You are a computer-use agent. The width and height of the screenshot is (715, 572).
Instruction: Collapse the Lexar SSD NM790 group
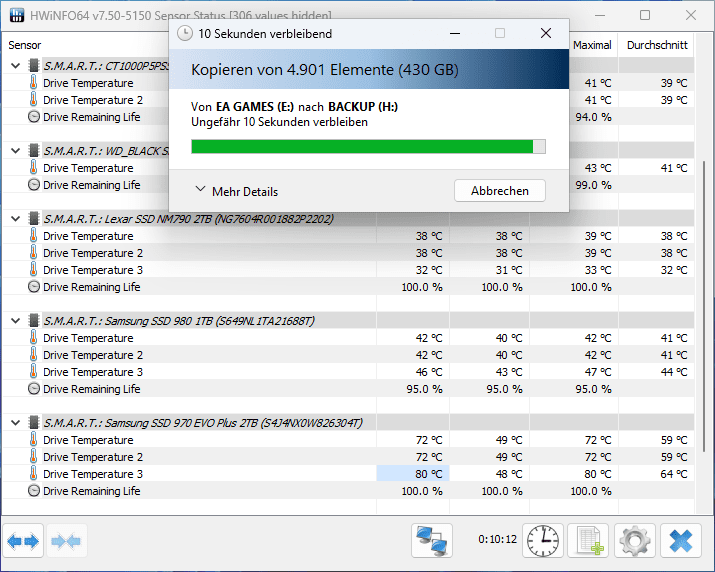pyautogui.click(x=16, y=219)
